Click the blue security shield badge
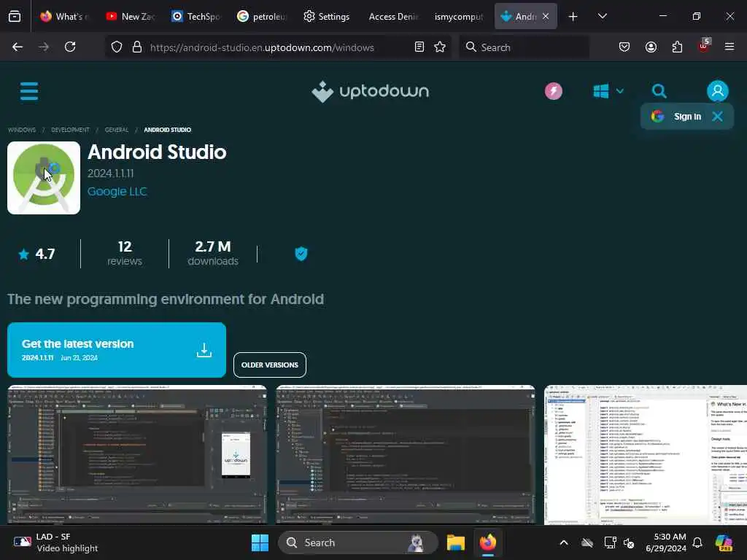The height and width of the screenshot is (560, 747). tap(301, 253)
